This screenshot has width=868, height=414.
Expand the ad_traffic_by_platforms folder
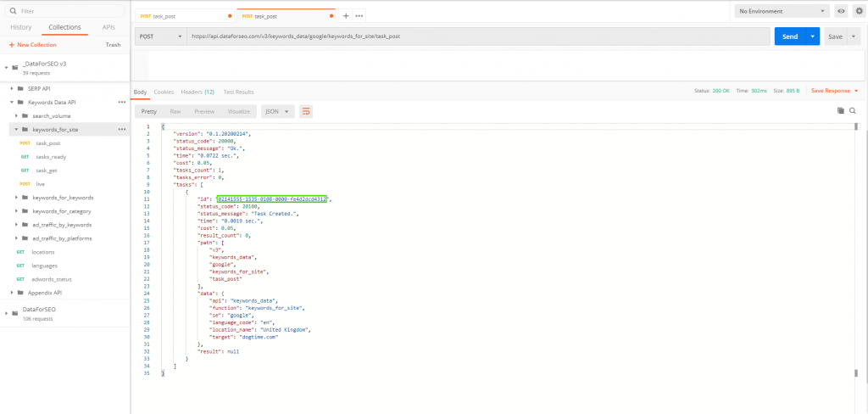17,238
